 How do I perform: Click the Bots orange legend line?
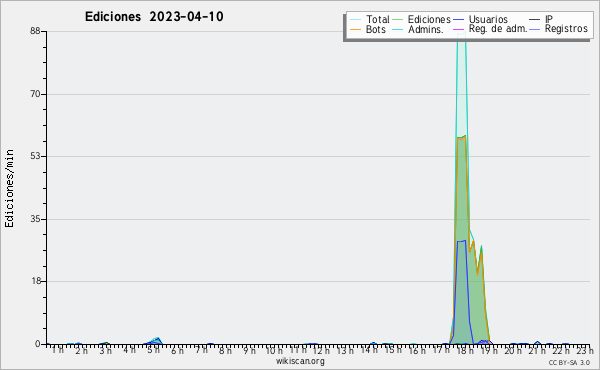click(355, 29)
